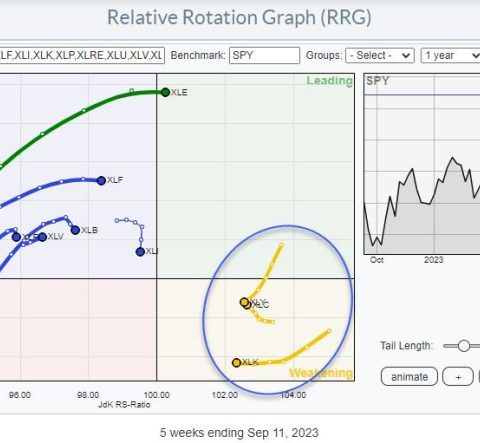This screenshot has height=443, width=480.
Task: Click the Leading quadrant label
Action: click(329, 81)
